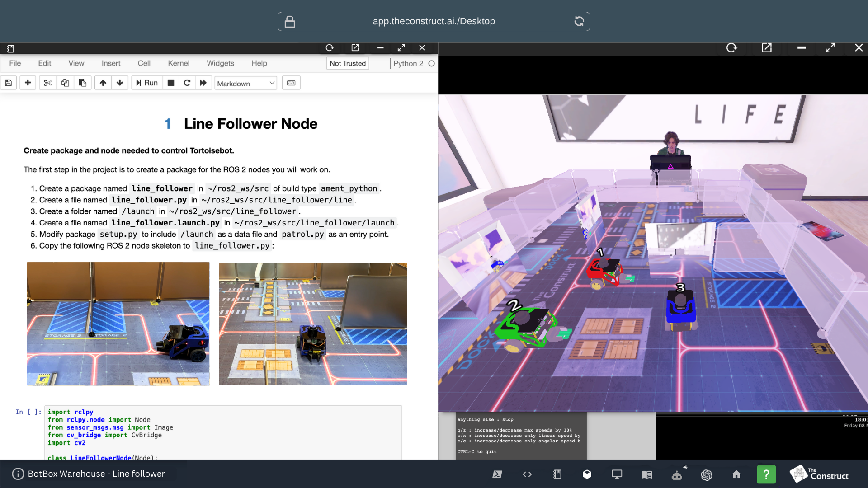Expand the simulation panel to fullscreen
Image resolution: width=868 pixels, height=488 pixels.
830,48
